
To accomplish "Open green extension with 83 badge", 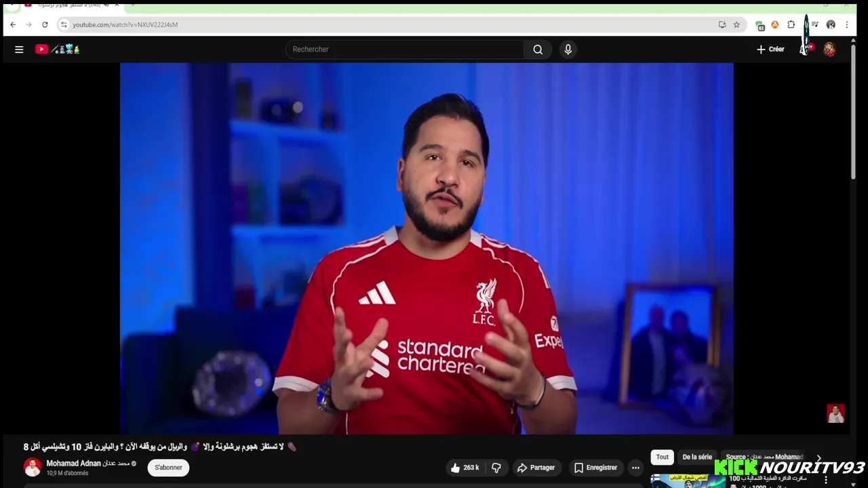I will click(760, 25).
